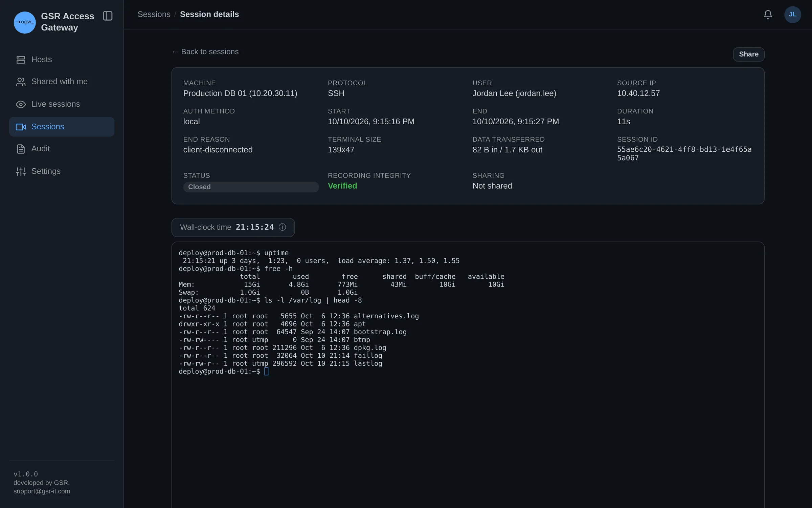
Task: Click the terminal cursor at prompt
Action: [x=266, y=372]
